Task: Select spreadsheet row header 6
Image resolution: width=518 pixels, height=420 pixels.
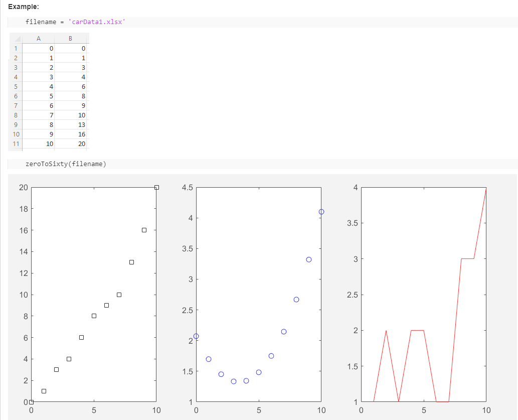Action: coord(16,96)
